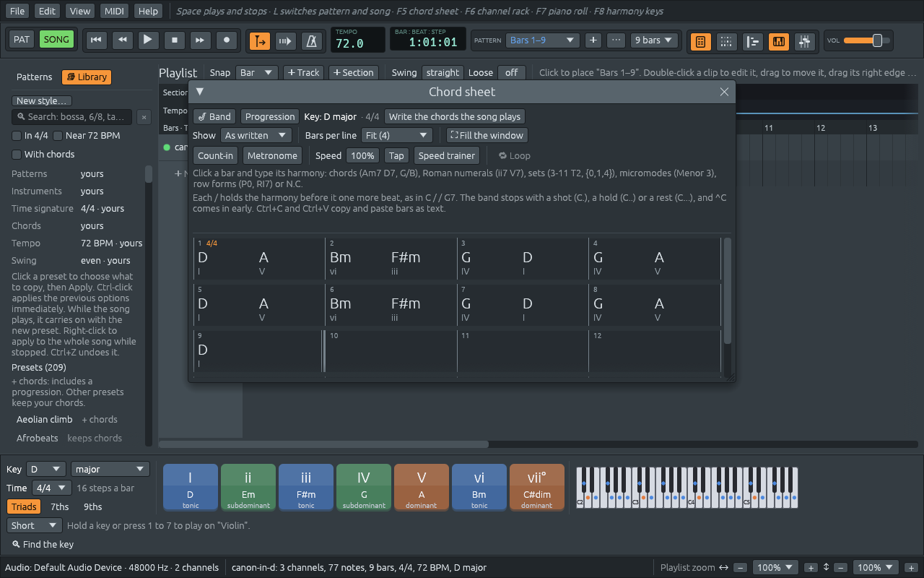Open the 'Bars 1–9' pattern dropdown
The height and width of the screenshot is (578, 924).
(x=543, y=40)
